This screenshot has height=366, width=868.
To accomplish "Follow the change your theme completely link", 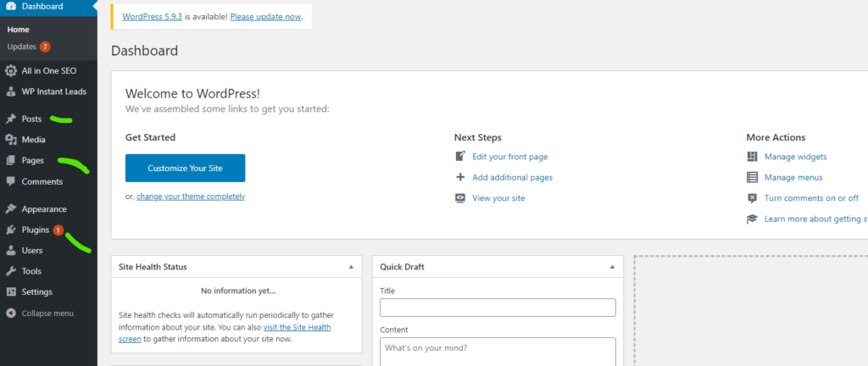I will [x=191, y=197].
